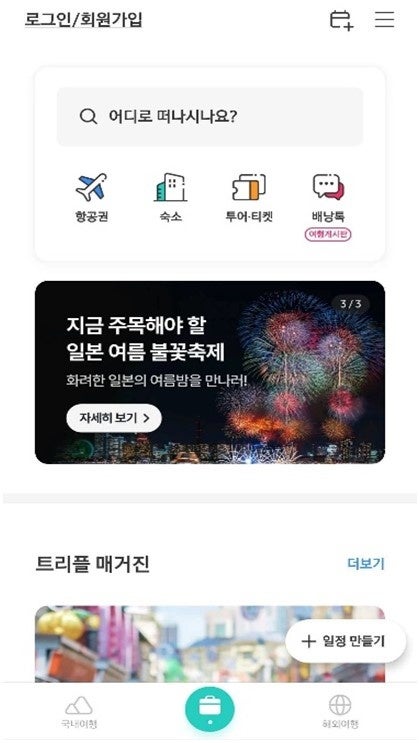Tap the search magnifier icon

coord(88,116)
